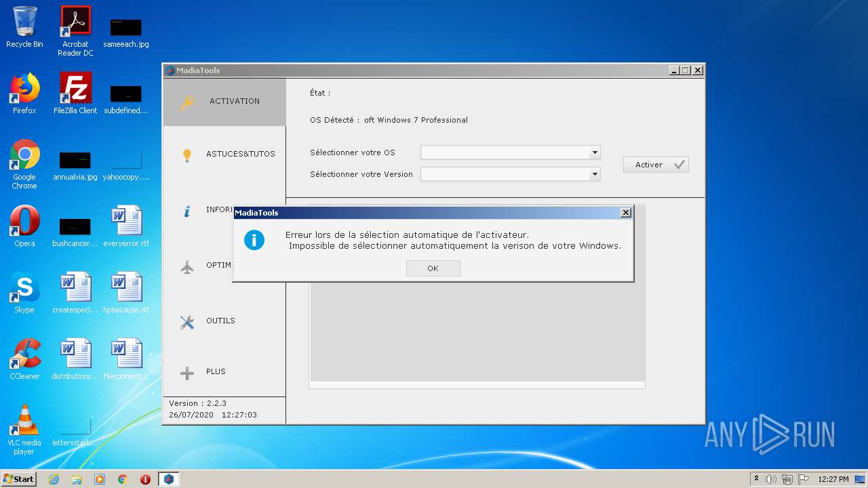
Task: Click the airplane optimization icon
Action: point(187,266)
